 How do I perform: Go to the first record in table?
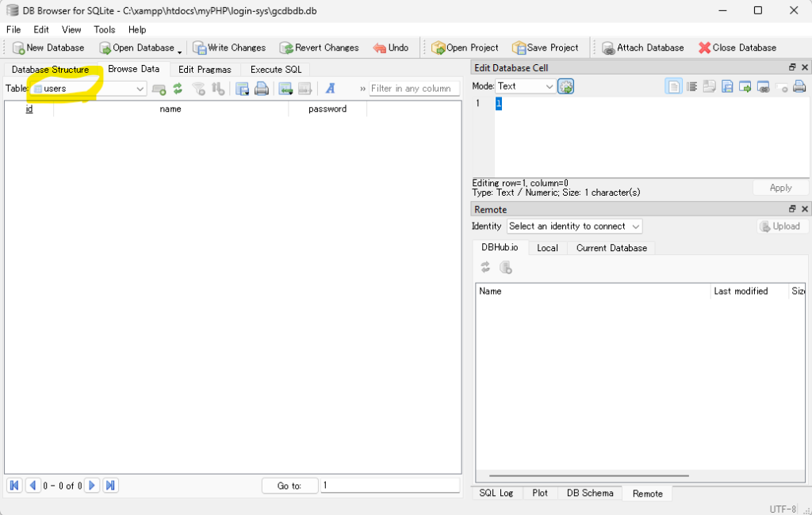[x=14, y=486]
